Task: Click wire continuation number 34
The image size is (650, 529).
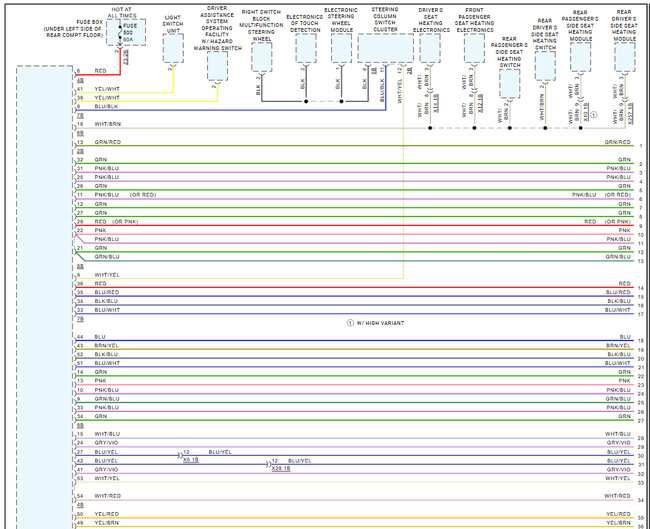Action: (x=641, y=500)
